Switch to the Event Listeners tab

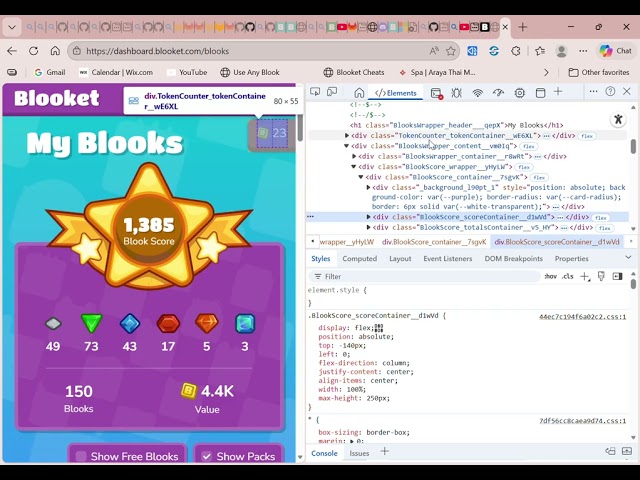tap(447, 259)
